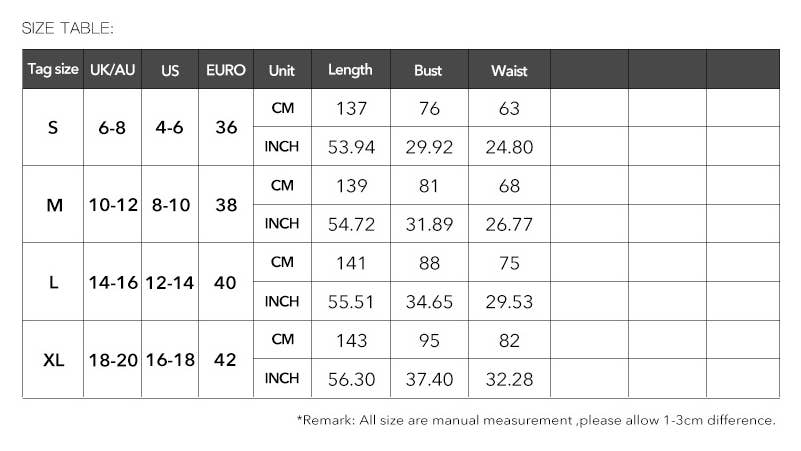Screen dimensions: 801x451
Task: Select the 26.77 inch waist value
Action: [509, 224]
